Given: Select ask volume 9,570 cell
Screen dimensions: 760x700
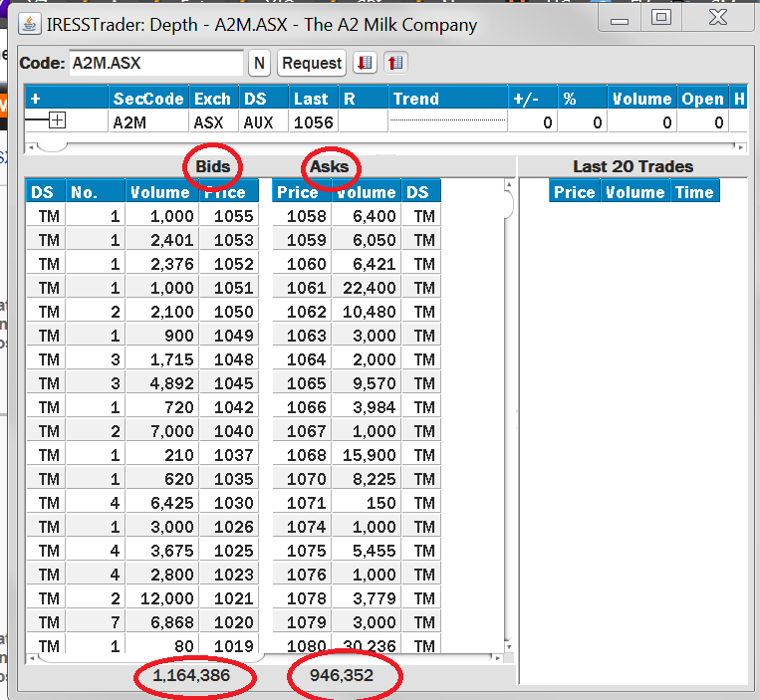Looking at the screenshot, I should [367, 383].
